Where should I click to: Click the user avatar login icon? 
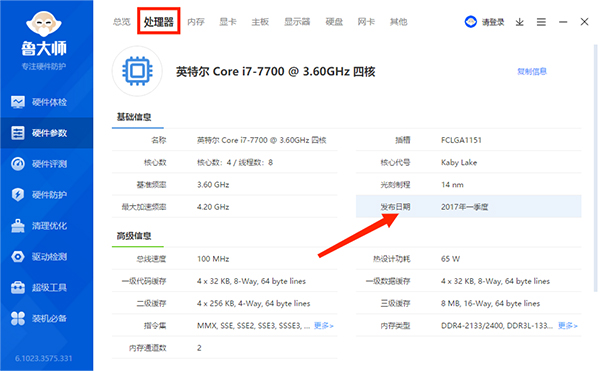(x=471, y=22)
